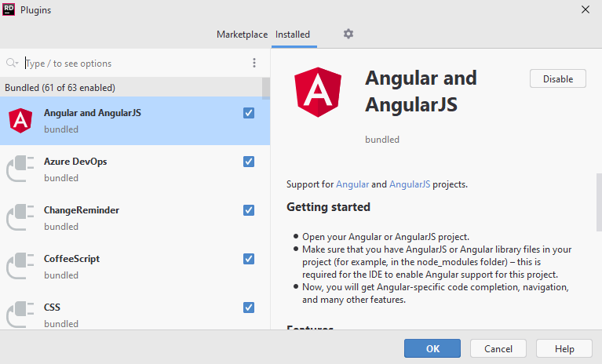Click the CSS plugin plug icon
The width and height of the screenshot is (602, 364).
click(20, 314)
